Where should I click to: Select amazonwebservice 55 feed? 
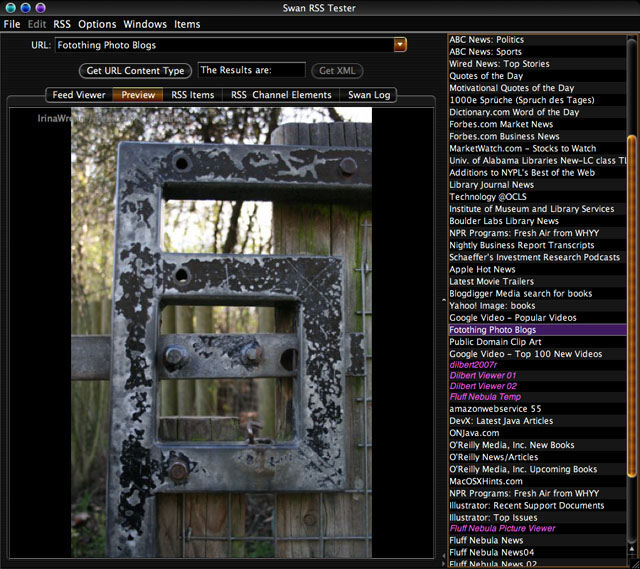click(x=537, y=409)
